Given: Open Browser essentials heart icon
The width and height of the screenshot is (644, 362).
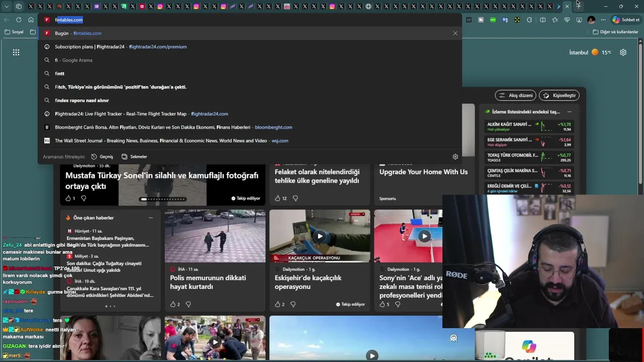Looking at the screenshot, I should click(x=567, y=20).
